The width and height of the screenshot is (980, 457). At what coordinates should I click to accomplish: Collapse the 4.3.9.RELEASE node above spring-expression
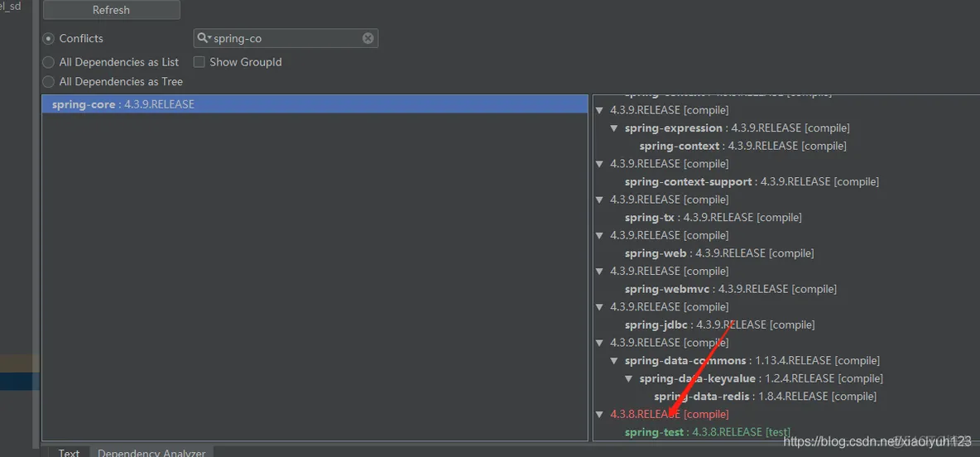(600, 110)
